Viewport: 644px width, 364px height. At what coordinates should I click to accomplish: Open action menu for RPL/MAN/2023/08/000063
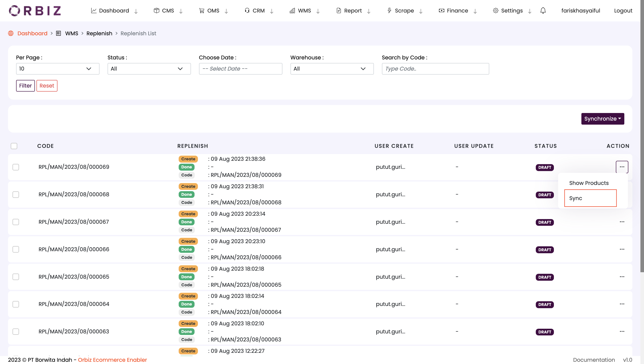(622, 331)
